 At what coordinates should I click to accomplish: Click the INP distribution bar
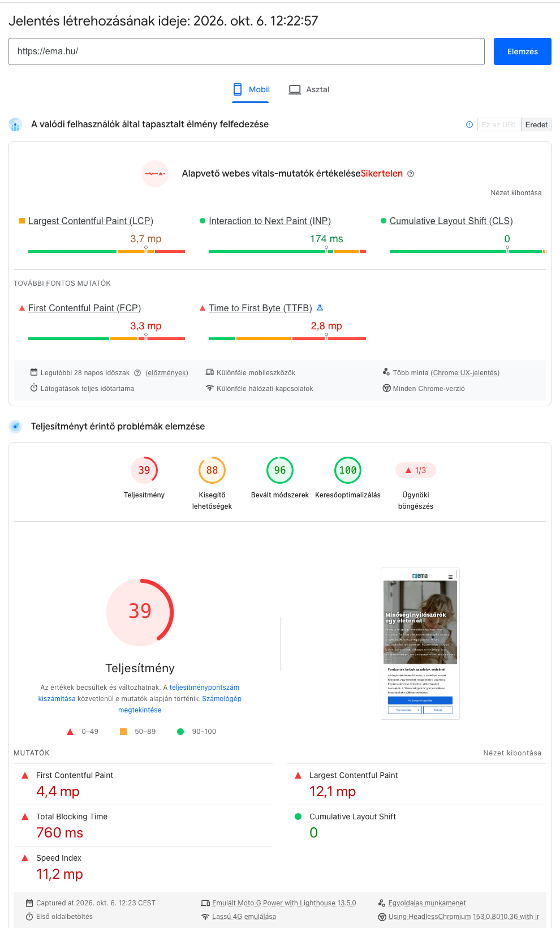tap(287, 251)
